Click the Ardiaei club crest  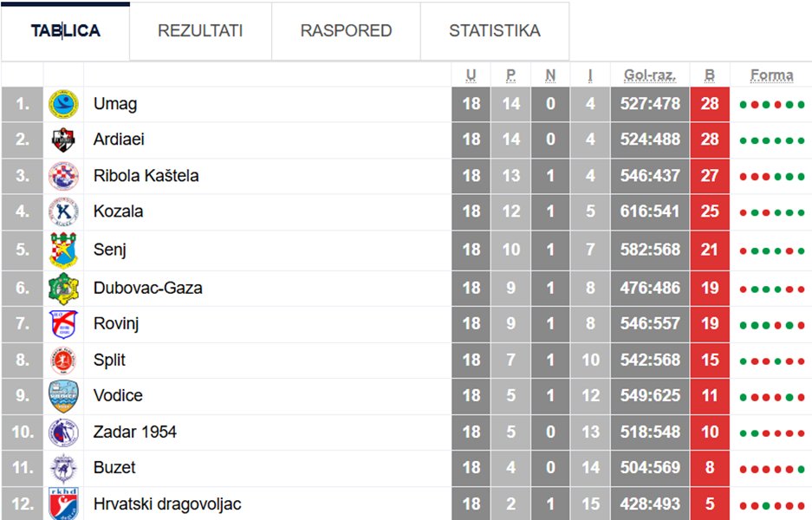[63, 140]
